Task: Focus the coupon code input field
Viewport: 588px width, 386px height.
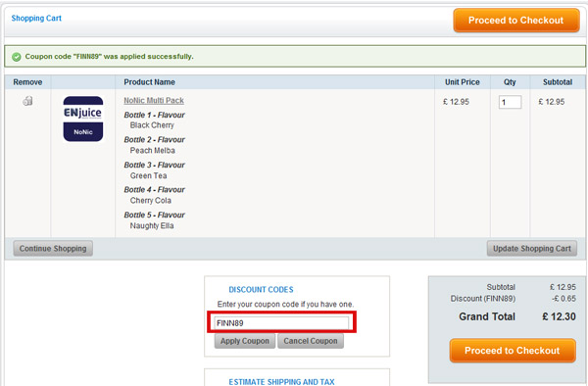Action: tap(281, 322)
